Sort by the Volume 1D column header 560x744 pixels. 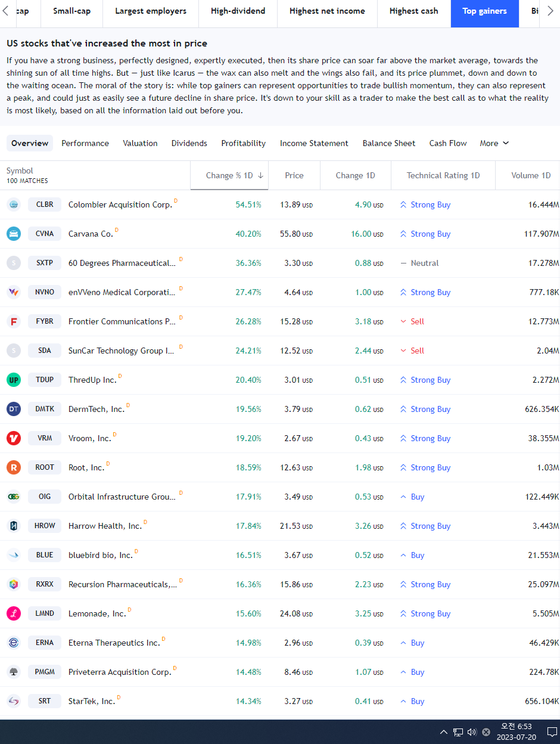click(531, 175)
